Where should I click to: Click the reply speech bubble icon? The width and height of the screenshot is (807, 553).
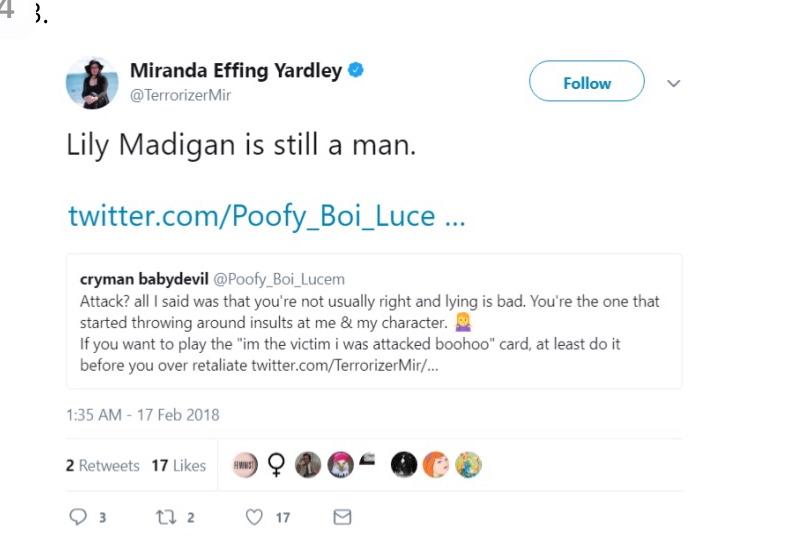pos(78,517)
